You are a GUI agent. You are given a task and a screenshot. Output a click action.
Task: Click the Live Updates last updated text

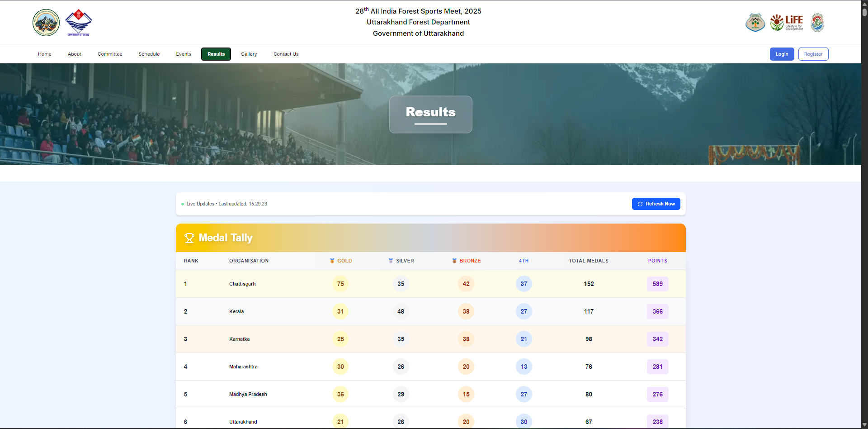(x=226, y=204)
